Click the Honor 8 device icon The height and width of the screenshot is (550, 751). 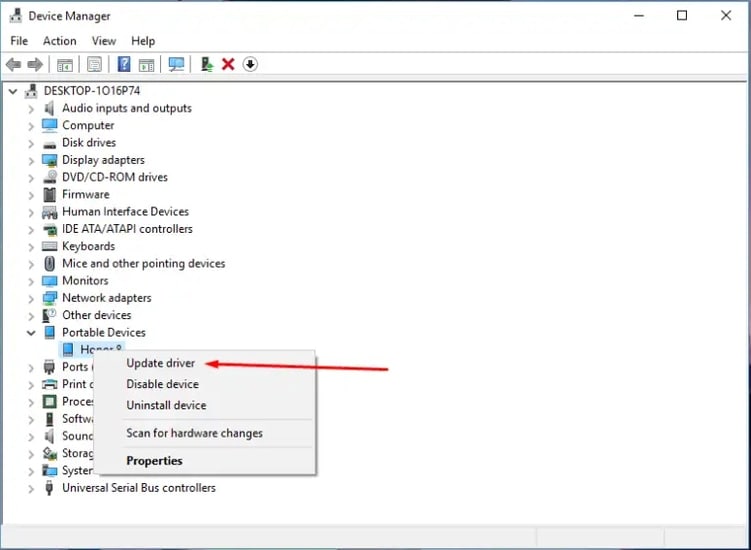[x=68, y=350]
